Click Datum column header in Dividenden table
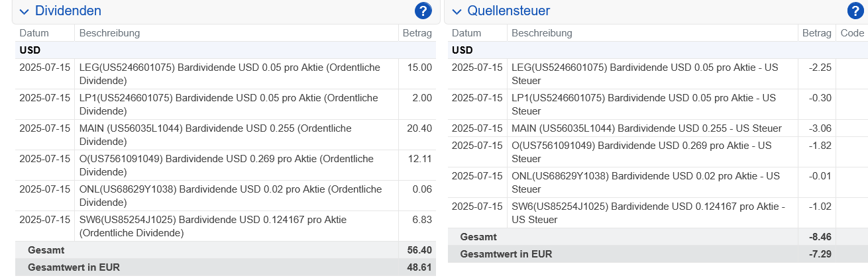 coord(34,33)
